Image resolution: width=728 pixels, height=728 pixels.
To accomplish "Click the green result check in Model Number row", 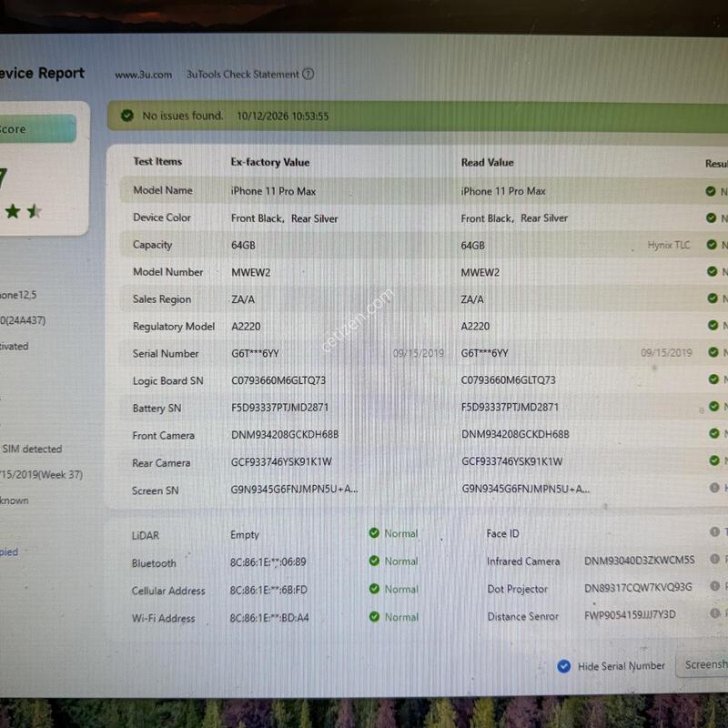I will point(712,271).
